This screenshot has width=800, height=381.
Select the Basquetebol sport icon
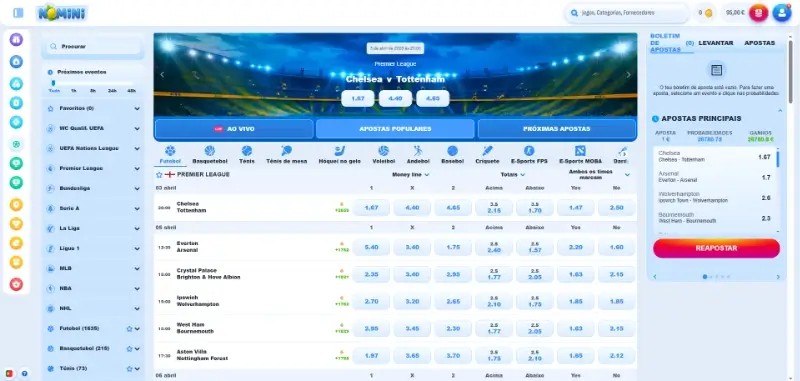[209, 151]
